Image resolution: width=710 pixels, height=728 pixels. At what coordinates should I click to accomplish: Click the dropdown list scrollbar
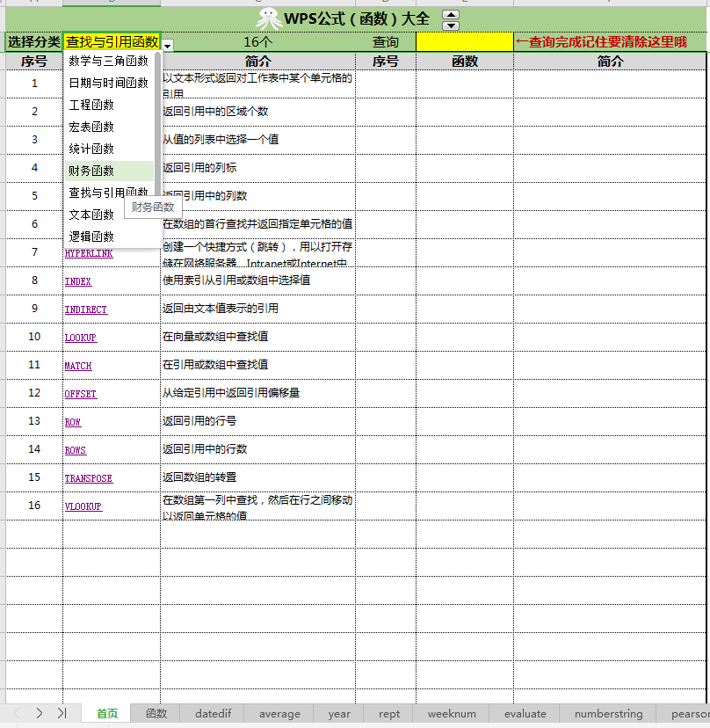pos(158,126)
